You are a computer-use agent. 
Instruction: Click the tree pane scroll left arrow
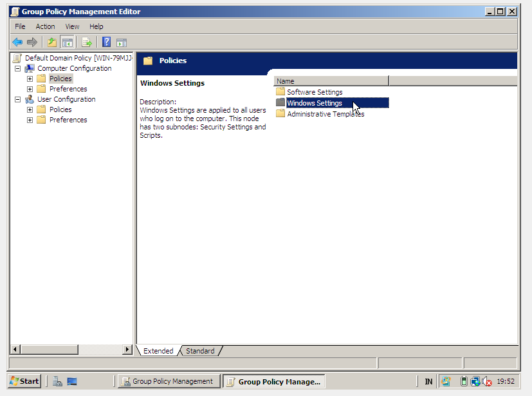(15, 349)
